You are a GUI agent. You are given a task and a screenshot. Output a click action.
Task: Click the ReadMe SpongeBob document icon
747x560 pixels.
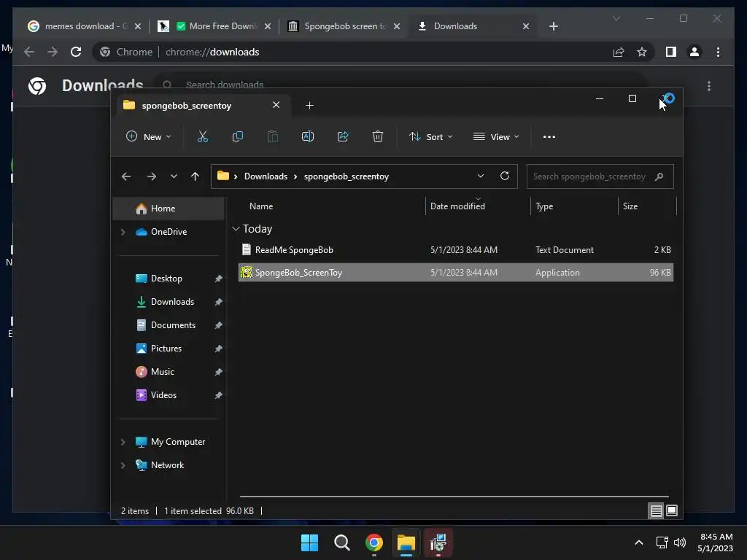click(247, 249)
